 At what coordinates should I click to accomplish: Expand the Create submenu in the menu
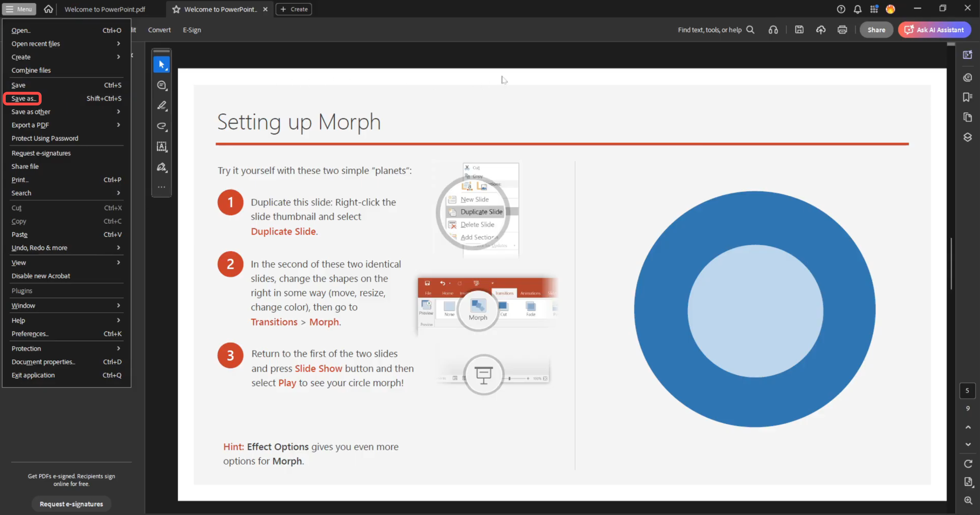tap(66, 57)
